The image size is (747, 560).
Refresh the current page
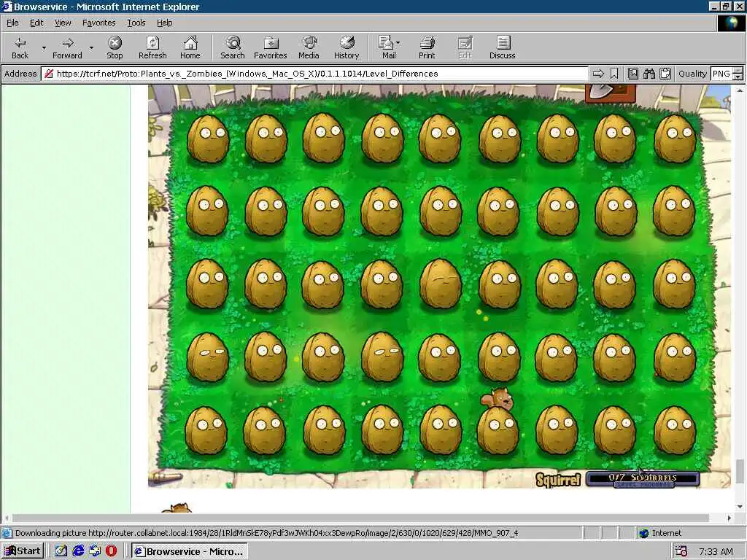[152, 47]
